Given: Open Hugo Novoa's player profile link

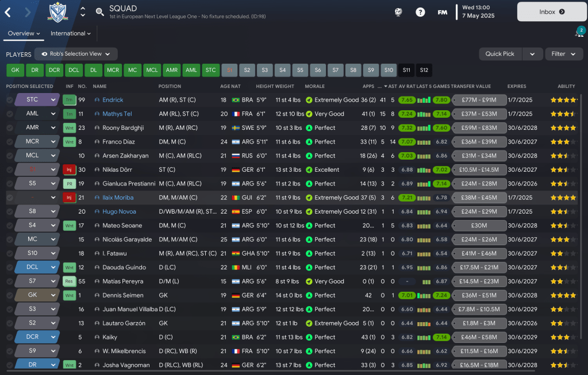Looking at the screenshot, I should pyautogui.click(x=120, y=212).
